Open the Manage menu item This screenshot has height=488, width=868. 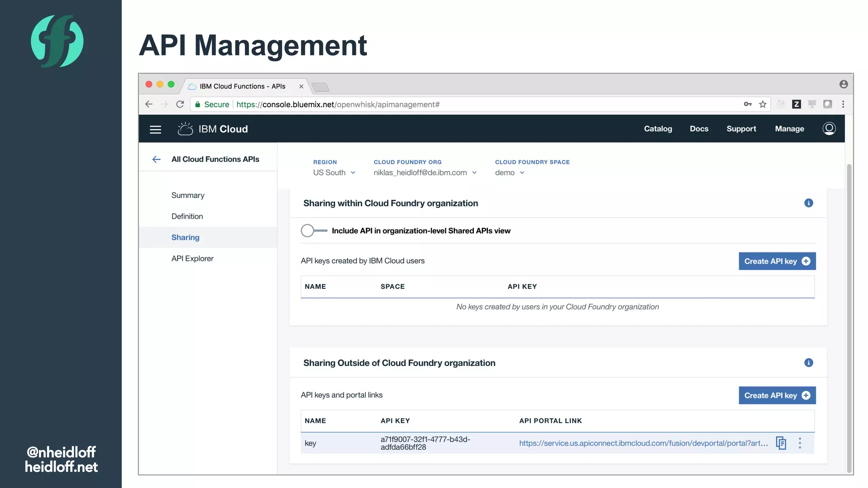789,129
